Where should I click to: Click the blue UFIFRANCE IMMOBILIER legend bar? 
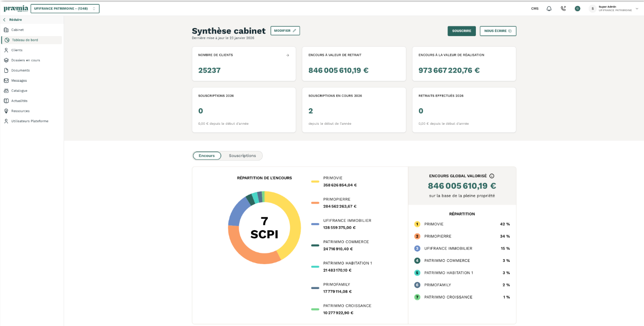[x=315, y=224]
